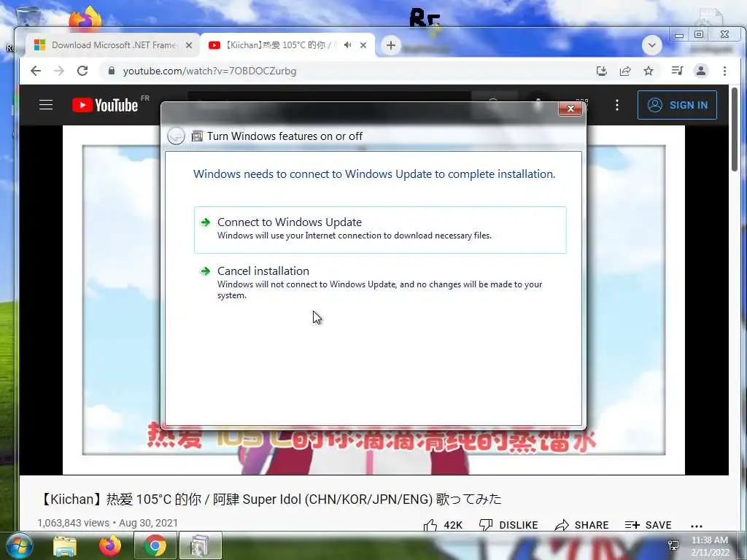Reload the YouTube page
Viewport: 747px width, 560px height.
[x=82, y=71]
